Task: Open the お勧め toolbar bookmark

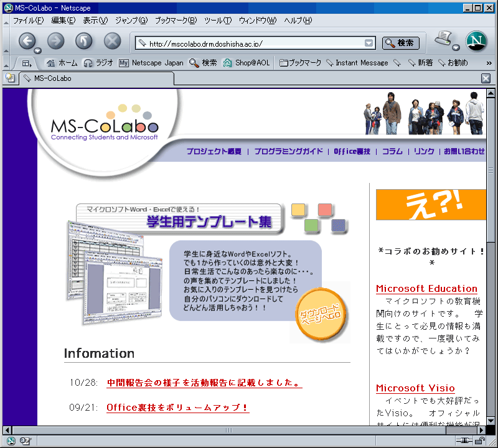Action: click(453, 63)
